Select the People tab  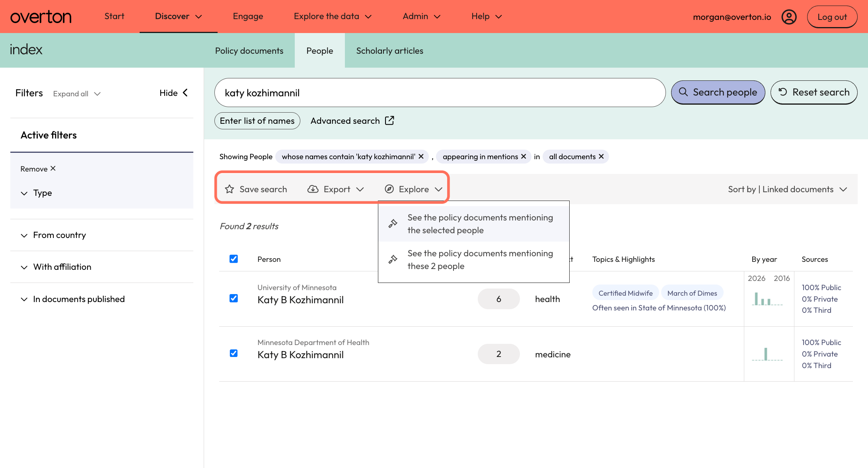click(x=320, y=51)
